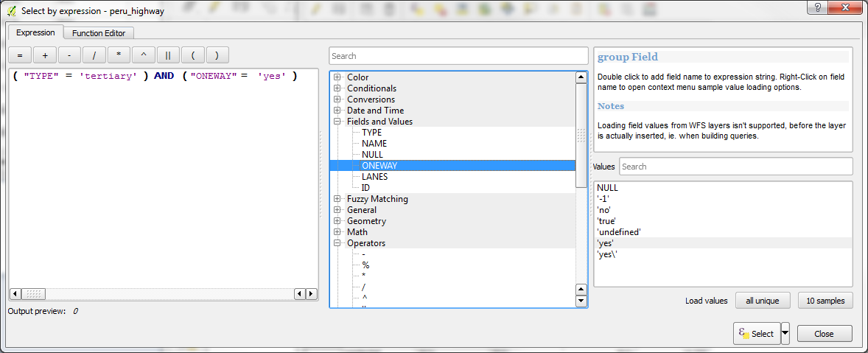
Task: Insert the division slash operator
Action: [x=94, y=55]
